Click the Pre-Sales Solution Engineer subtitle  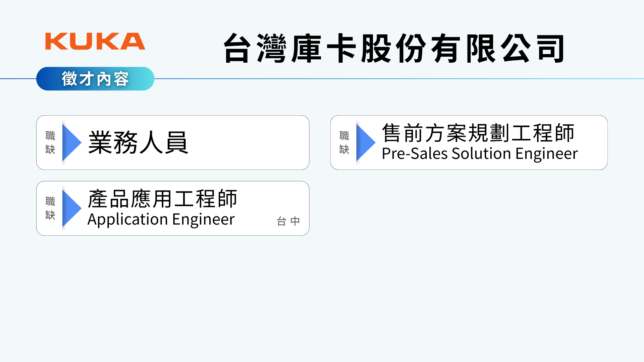pos(480,154)
